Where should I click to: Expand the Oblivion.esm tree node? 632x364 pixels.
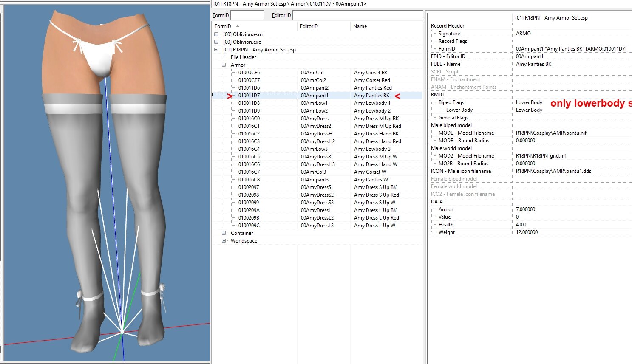coord(216,34)
